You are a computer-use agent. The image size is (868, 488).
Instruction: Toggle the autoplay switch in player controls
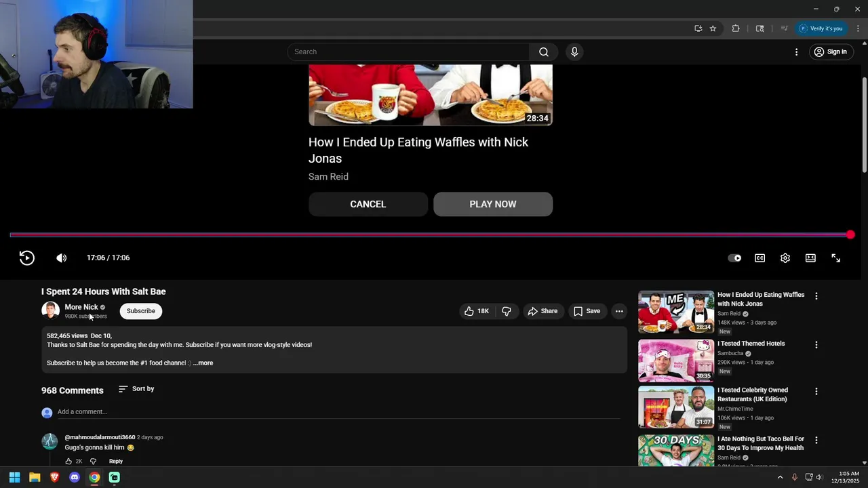[734, 258]
